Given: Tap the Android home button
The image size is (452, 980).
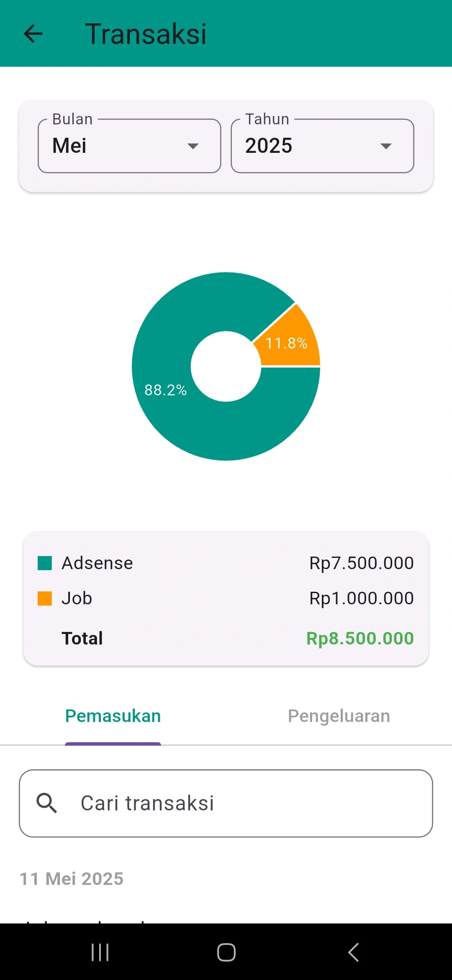Looking at the screenshot, I should [226, 952].
